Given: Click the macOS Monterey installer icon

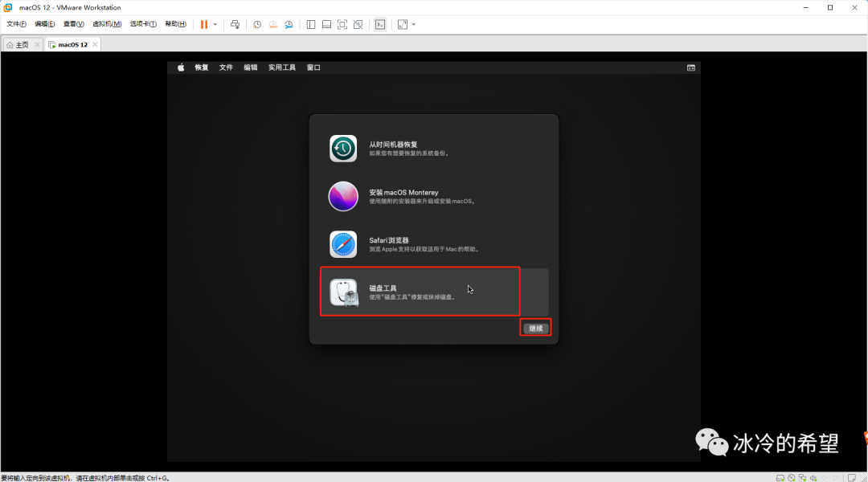Looking at the screenshot, I should [x=343, y=197].
